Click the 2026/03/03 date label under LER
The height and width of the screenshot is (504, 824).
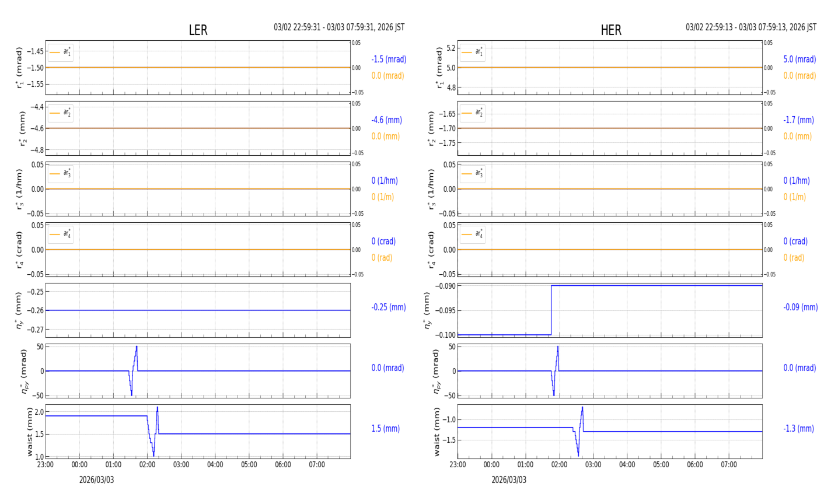(x=97, y=480)
